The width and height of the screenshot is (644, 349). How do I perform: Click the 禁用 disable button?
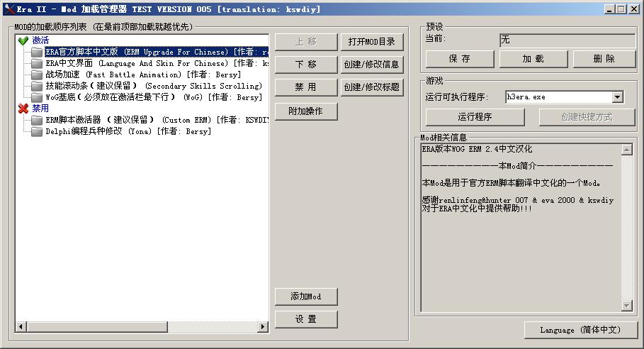(306, 87)
